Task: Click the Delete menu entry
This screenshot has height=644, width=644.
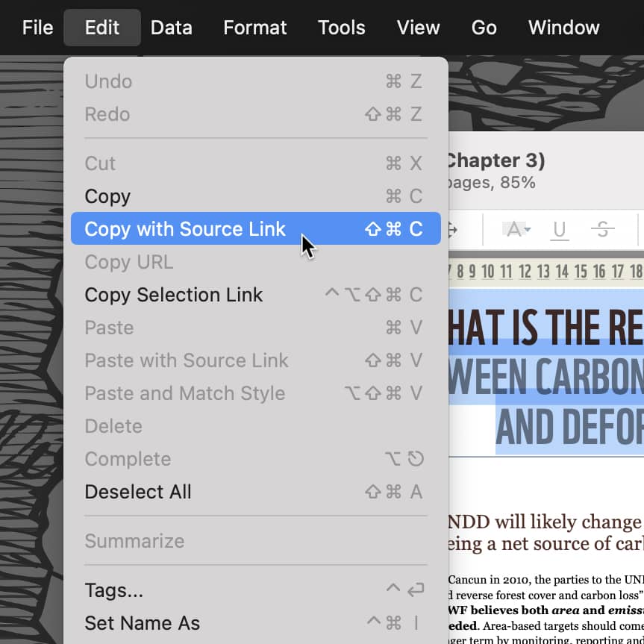Action: coord(255,426)
